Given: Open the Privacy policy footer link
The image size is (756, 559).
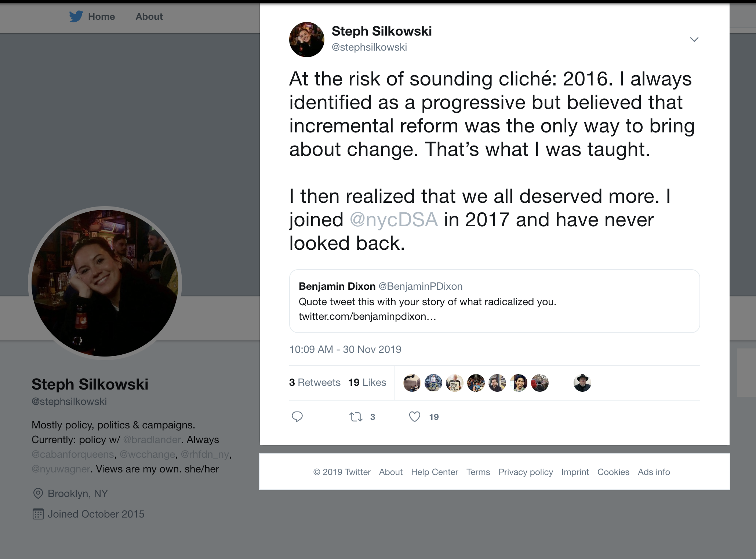Looking at the screenshot, I should pyautogui.click(x=526, y=472).
